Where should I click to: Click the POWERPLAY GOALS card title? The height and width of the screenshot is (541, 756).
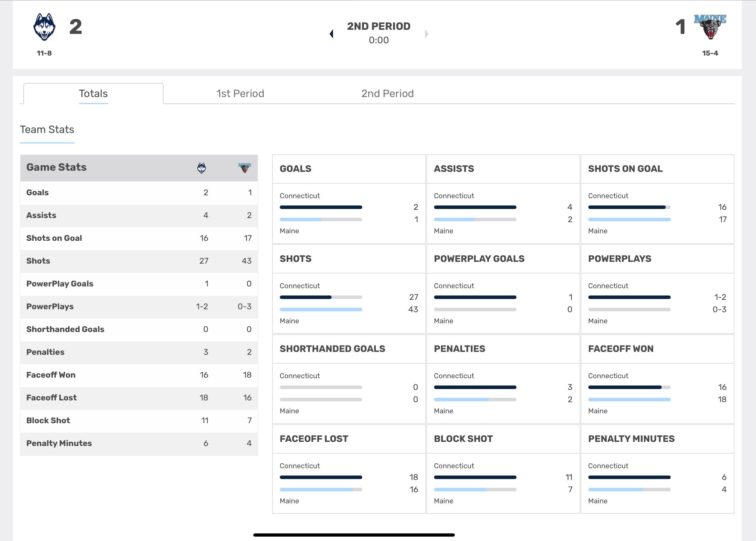479,259
